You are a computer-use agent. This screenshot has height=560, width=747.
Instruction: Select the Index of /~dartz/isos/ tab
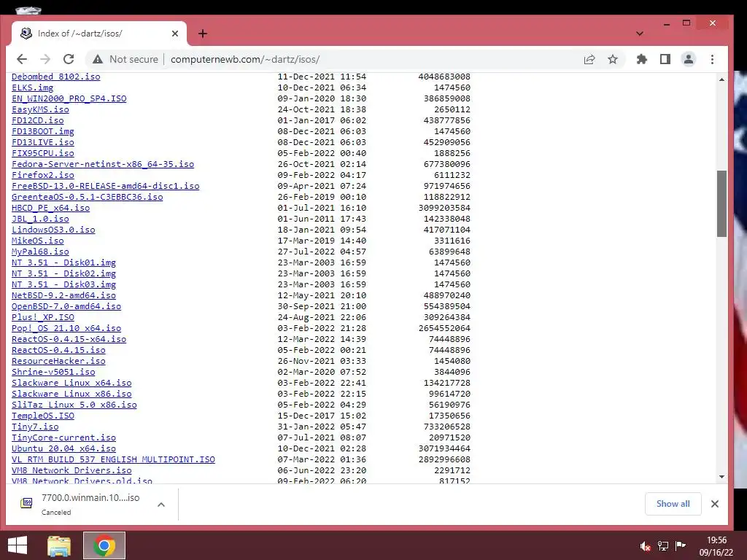[98, 34]
